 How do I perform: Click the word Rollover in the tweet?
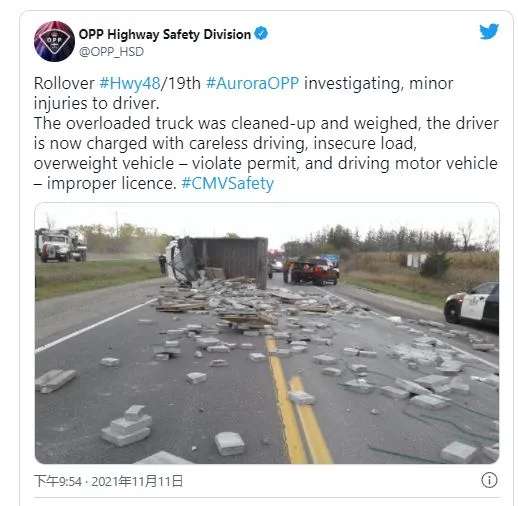point(64,83)
